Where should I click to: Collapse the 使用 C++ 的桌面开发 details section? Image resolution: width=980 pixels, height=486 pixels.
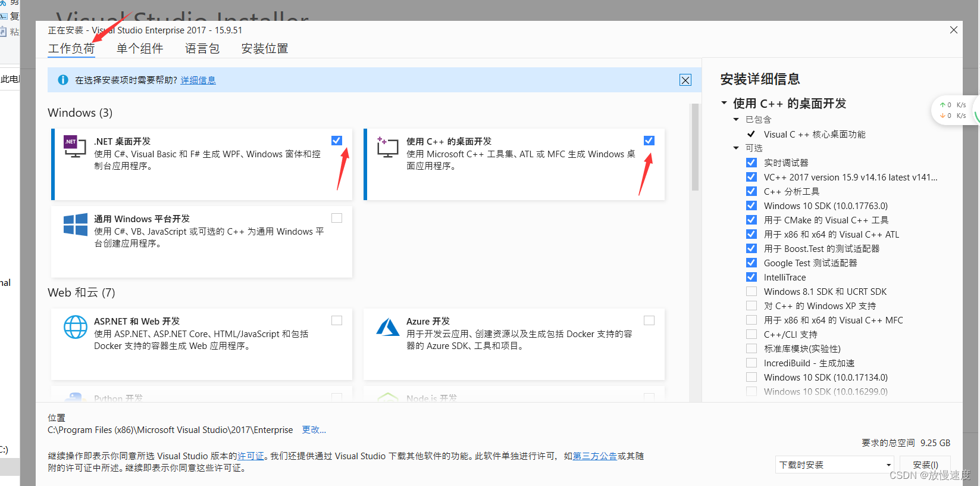pyautogui.click(x=724, y=103)
